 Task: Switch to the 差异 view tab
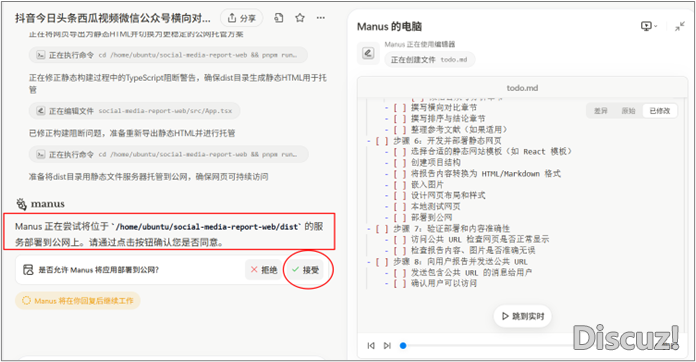[601, 111]
